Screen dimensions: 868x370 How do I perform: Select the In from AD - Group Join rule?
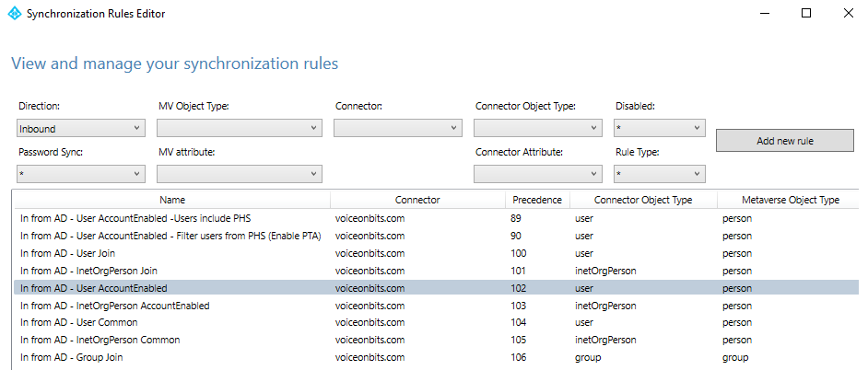(x=74, y=358)
